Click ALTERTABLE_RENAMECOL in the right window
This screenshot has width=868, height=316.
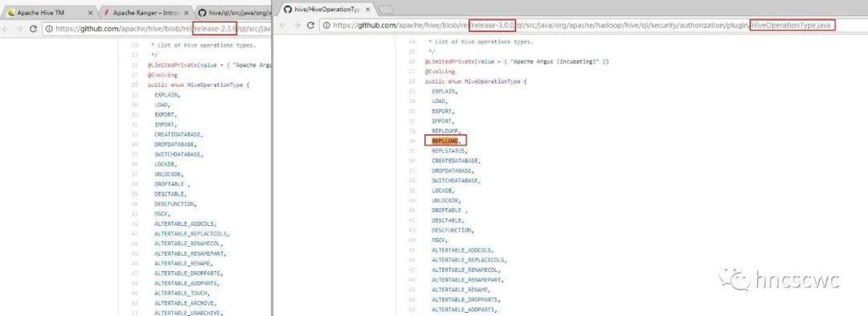pyautogui.click(x=466, y=270)
